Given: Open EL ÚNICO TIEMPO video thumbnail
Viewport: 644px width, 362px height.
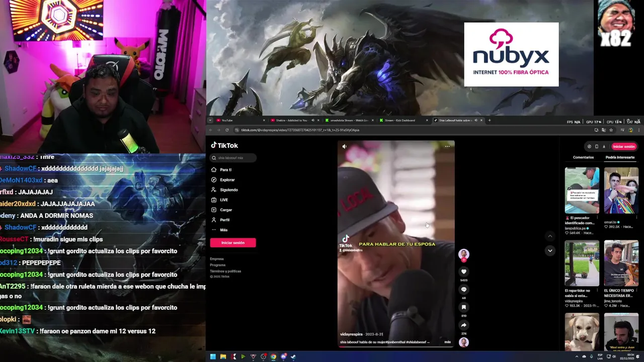Looking at the screenshot, I should [x=621, y=263].
